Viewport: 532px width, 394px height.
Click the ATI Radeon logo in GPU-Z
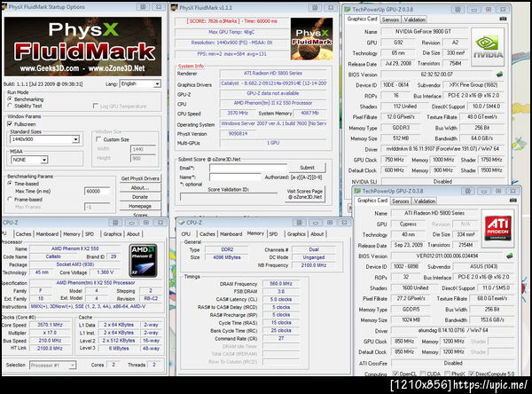point(497,229)
